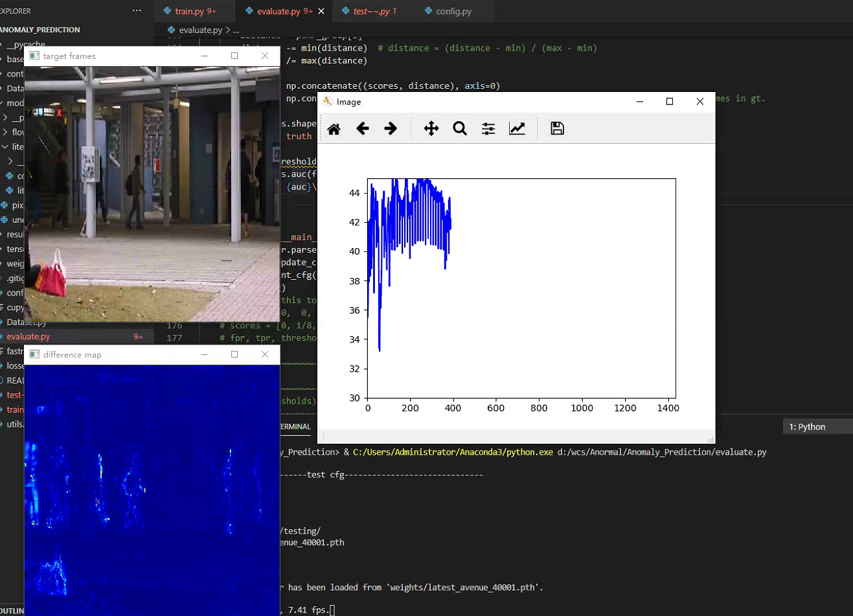This screenshot has width=853, height=616.
Task: Click the '7.41 fps.' terminal output text
Action: click(308, 610)
